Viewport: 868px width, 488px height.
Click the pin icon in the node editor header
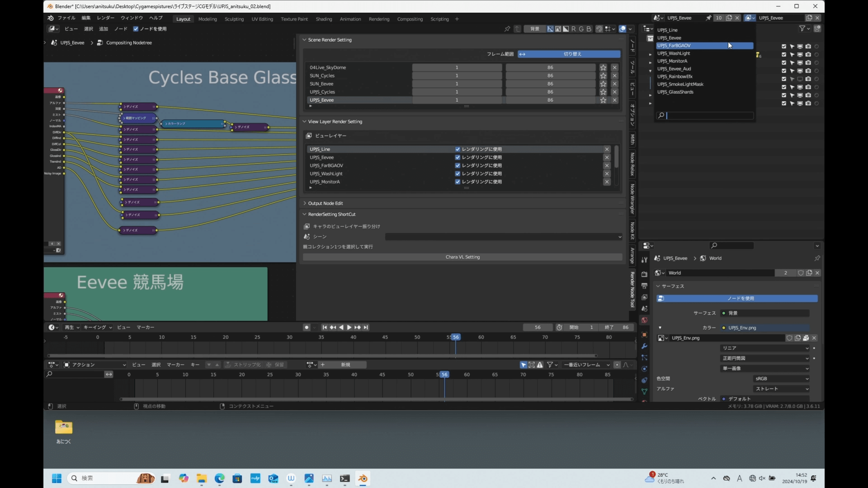coord(507,29)
